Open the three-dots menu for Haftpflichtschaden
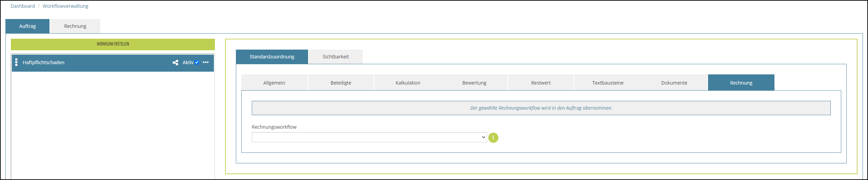The height and width of the screenshot is (180, 868). (x=206, y=62)
